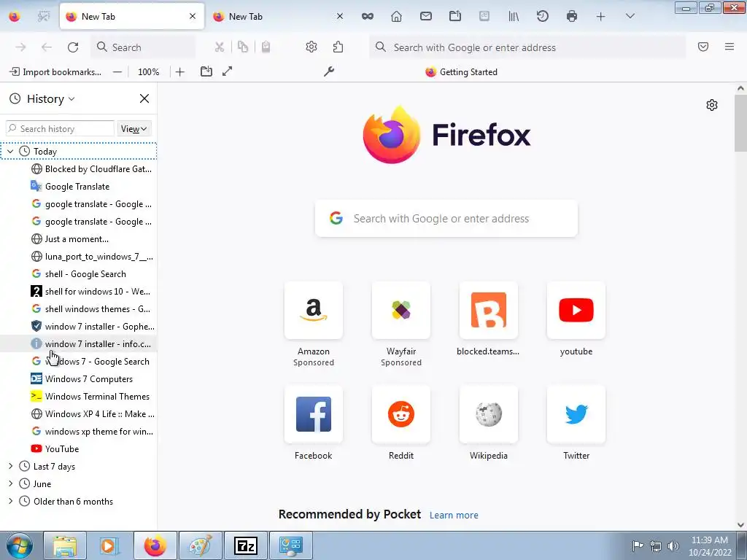Screen dimensions: 747x560
Task: Expand Older than 6 months folder
Action: pyautogui.click(x=10, y=502)
